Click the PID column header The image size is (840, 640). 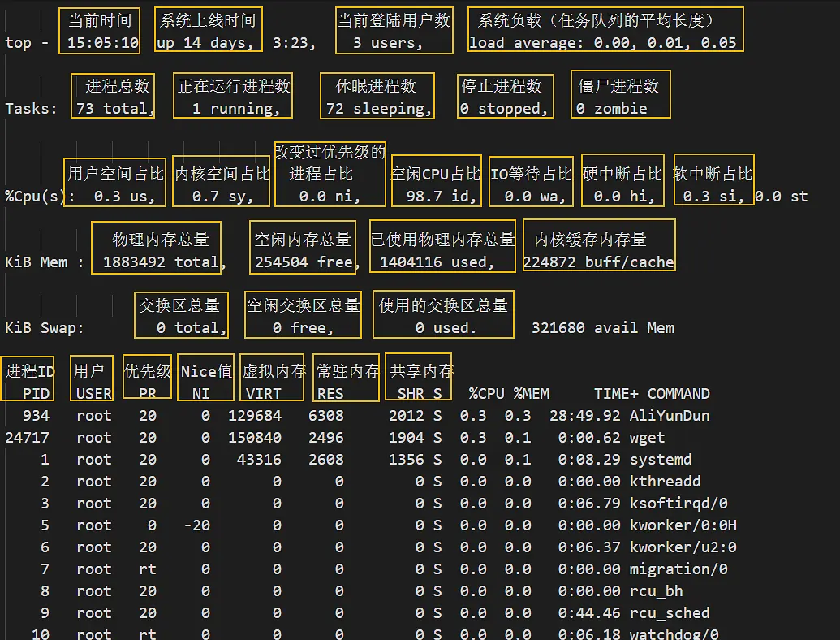tap(36, 393)
